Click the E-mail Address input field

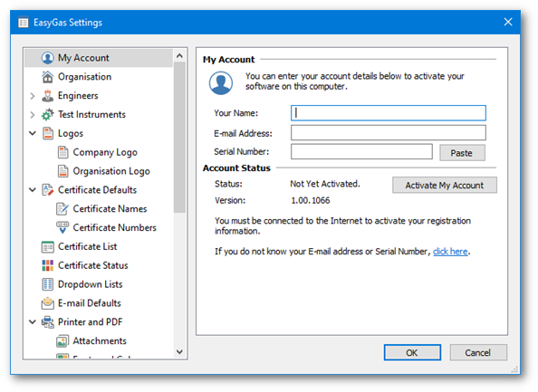coord(389,133)
